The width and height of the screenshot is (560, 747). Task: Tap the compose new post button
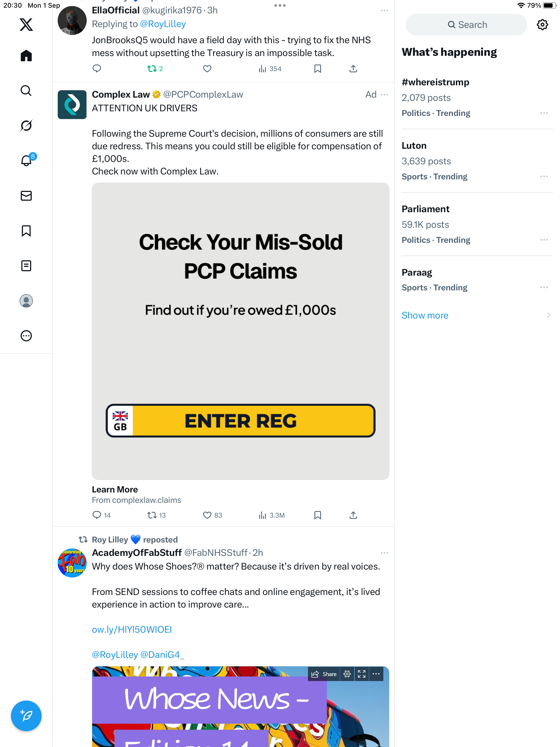coord(26,716)
